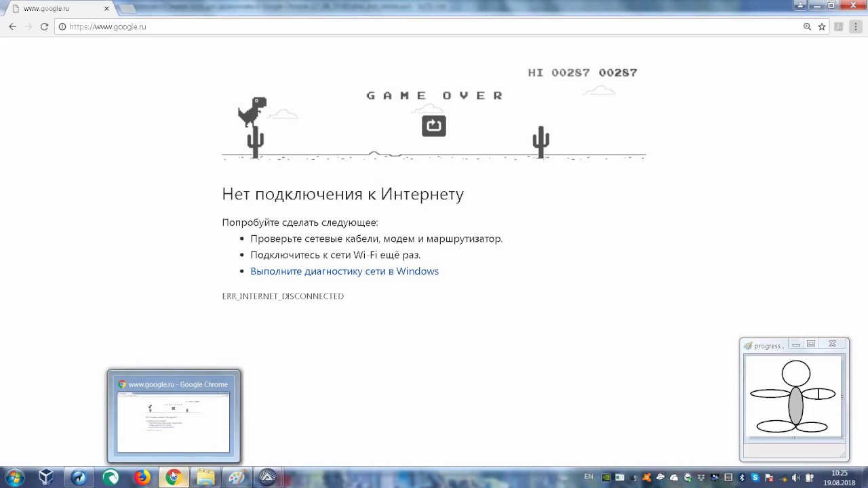Open the Windows network diagnostics link

tap(344, 271)
